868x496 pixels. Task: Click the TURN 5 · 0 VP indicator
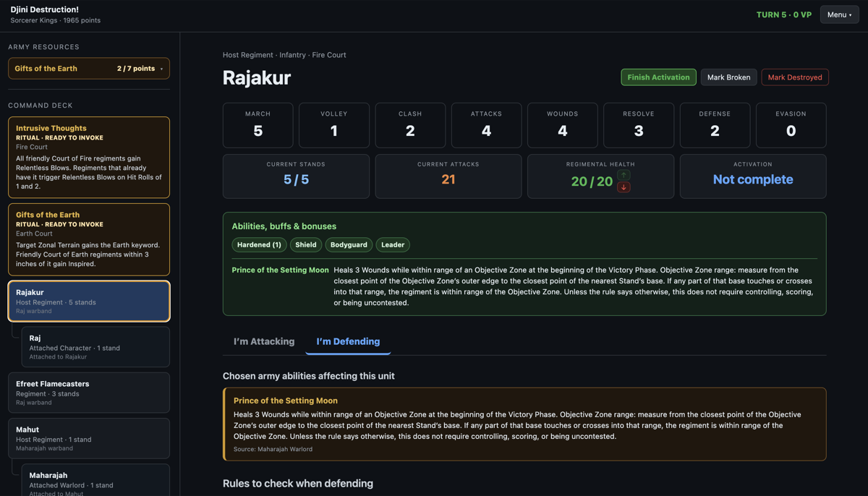coord(784,14)
